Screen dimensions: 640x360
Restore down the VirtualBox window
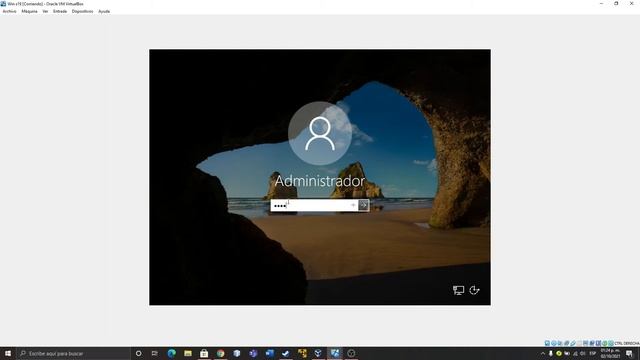coord(616,3)
